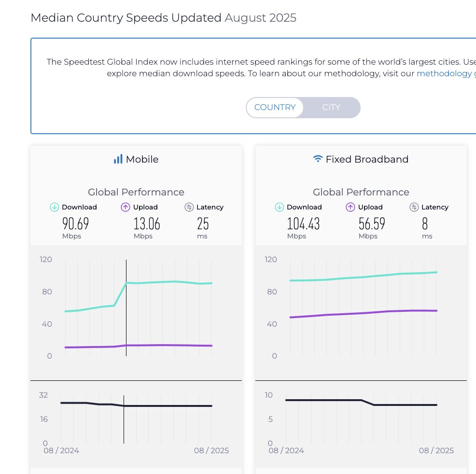476x474 pixels.
Task: Click the Mobile section heading
Action: (142, 159)
